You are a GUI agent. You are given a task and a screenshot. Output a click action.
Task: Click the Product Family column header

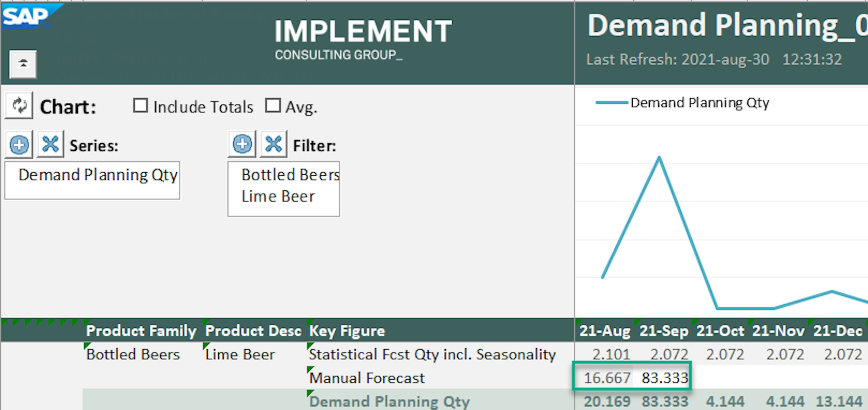coord(141,331)
